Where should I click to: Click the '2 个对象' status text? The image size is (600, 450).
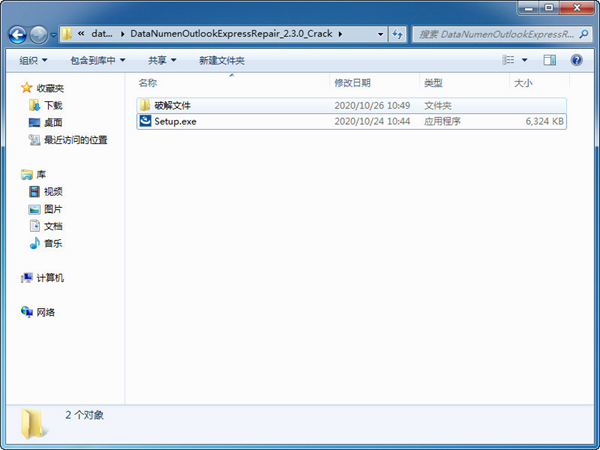[85, 415]
